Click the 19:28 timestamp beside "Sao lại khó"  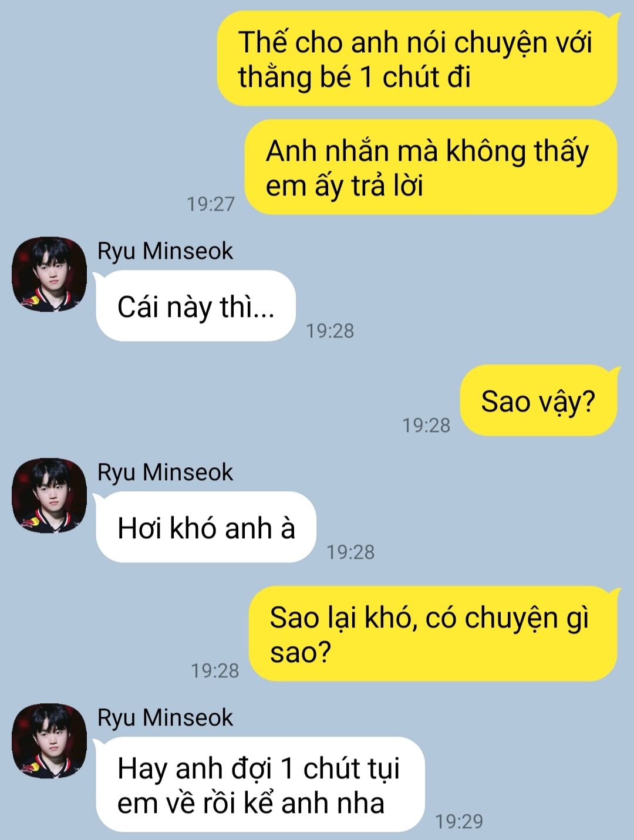tap(215, 670)
